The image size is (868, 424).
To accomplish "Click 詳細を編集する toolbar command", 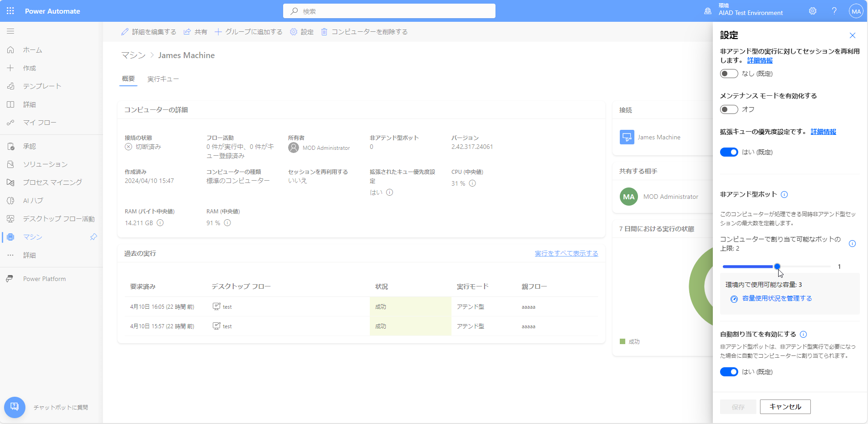I will click(149, 32).
